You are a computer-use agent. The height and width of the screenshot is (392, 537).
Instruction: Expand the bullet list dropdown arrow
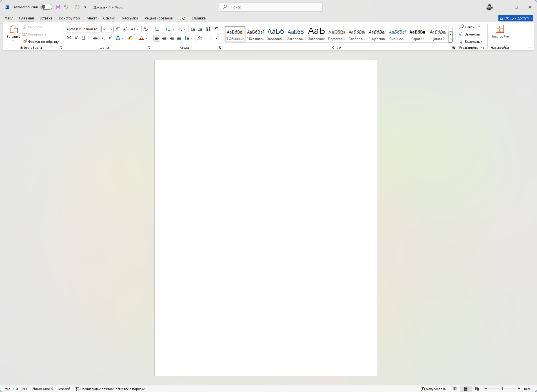pos(162,29)
